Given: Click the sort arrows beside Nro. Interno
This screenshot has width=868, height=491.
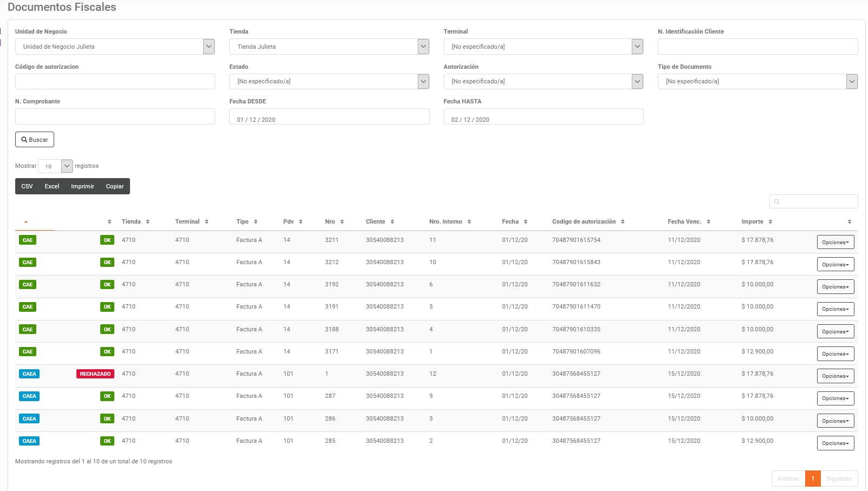Looking at the screenshot, I should point(469,222).
